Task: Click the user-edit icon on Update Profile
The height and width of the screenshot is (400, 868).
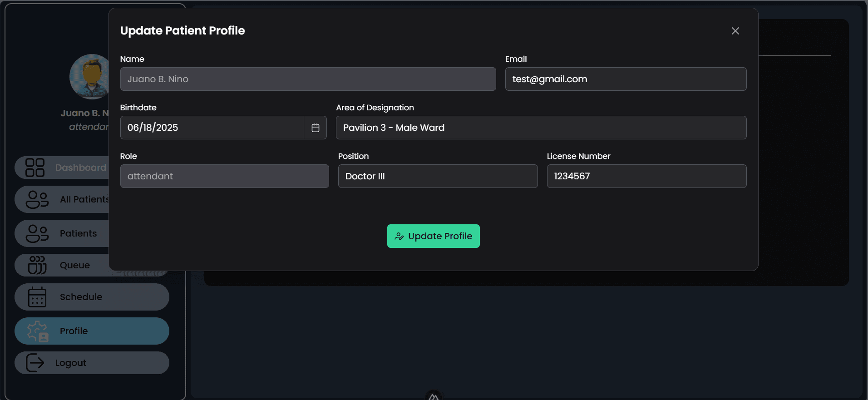Action: [399, 236]
